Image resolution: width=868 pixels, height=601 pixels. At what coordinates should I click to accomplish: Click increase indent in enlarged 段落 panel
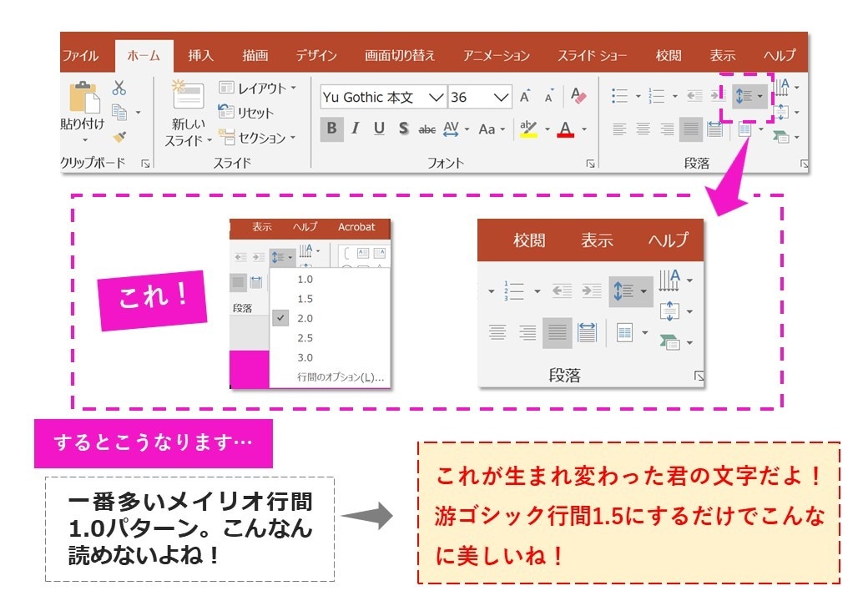(592, 291)
